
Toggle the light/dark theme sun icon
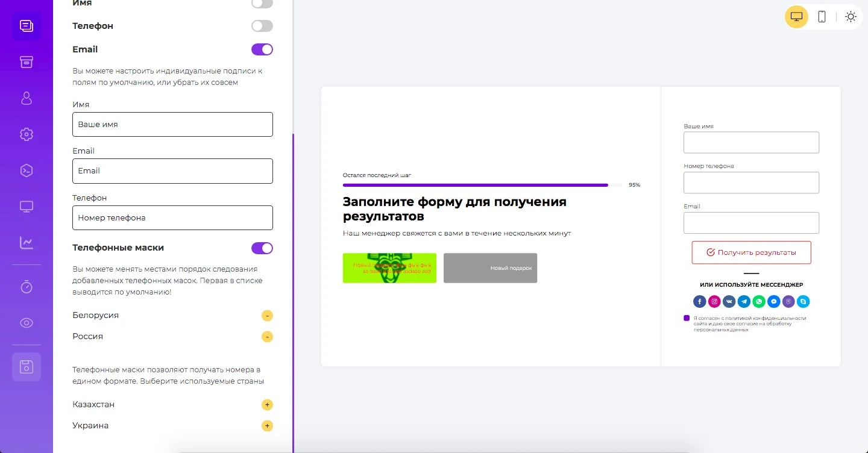point(851,17)
